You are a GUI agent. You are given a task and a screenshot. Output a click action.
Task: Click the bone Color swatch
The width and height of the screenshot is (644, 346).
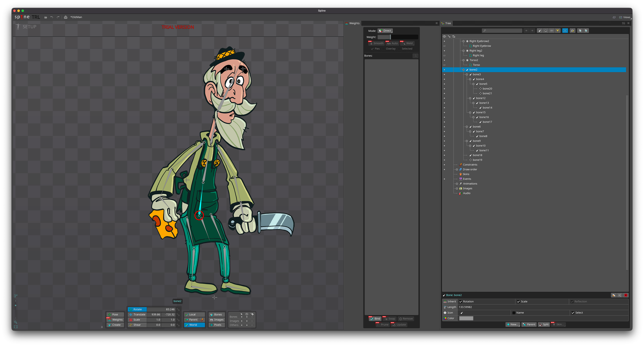[466, 318]
